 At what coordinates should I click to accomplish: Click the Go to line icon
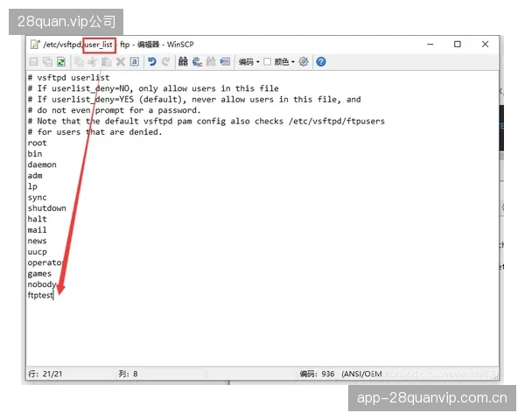point(225,61)
